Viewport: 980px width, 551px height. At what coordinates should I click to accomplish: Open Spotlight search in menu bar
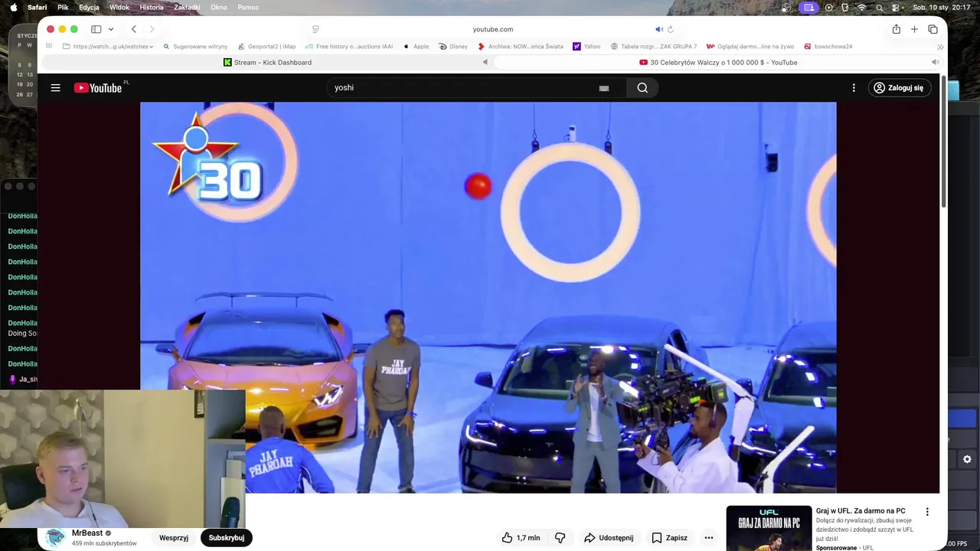(879, 7)
